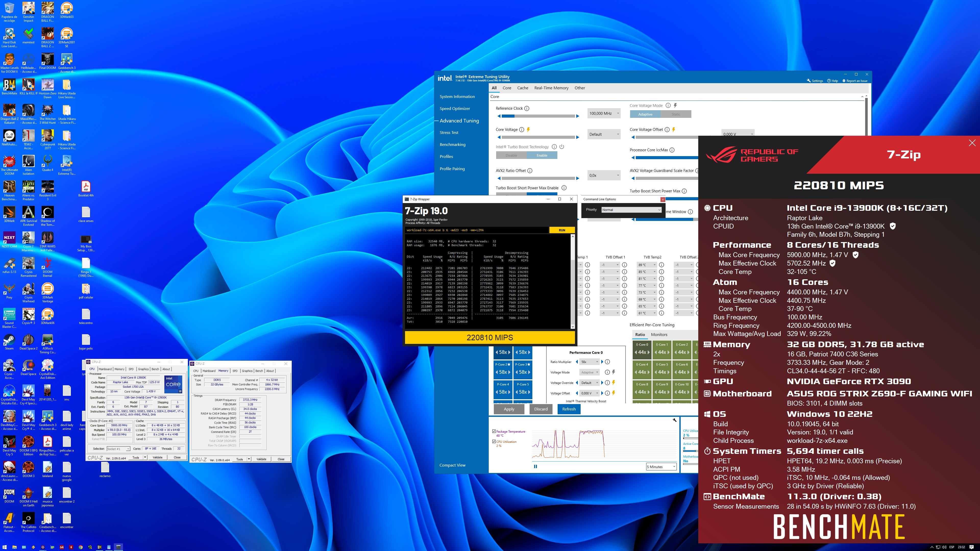
Task: Select the Booklet 4th PDF icon
Action: [x=85, y=189]
